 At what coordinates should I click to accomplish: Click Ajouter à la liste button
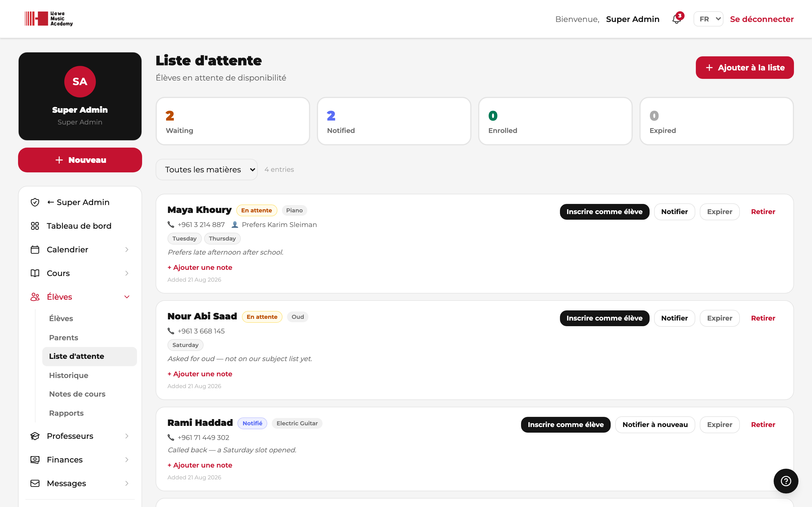pos(745,68)
